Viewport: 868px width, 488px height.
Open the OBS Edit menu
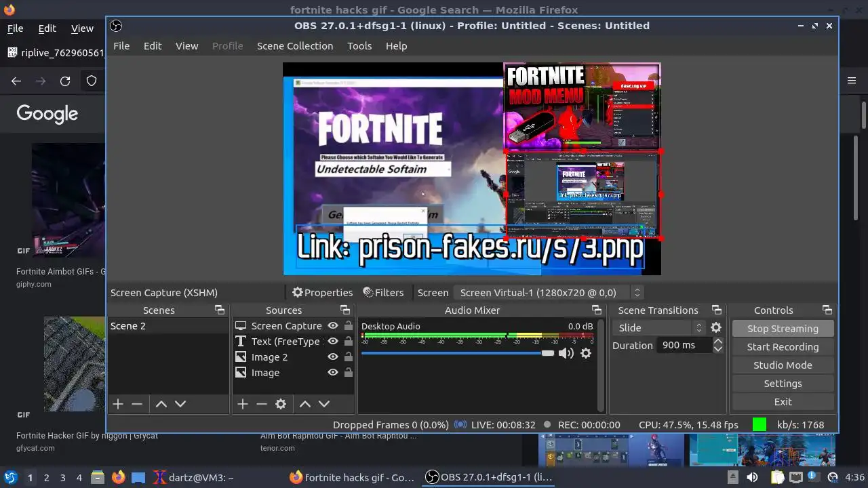pos(153,46)
